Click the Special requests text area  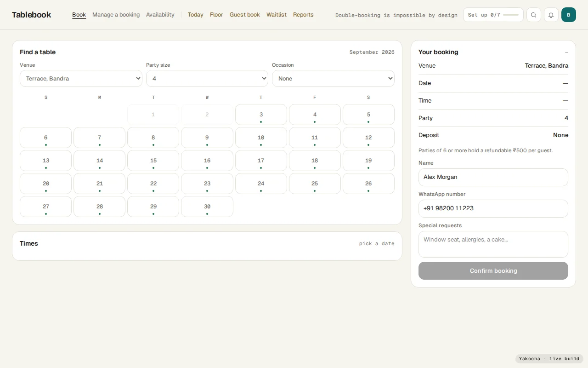(493, 244)
